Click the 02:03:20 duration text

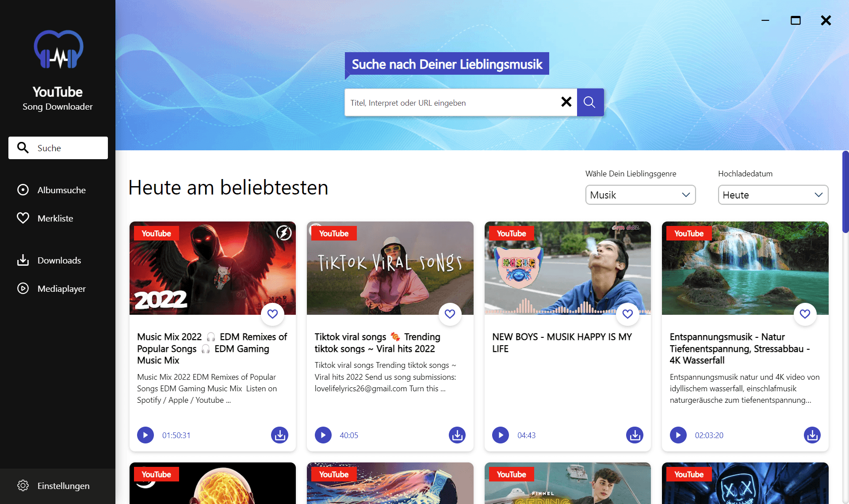709,435
